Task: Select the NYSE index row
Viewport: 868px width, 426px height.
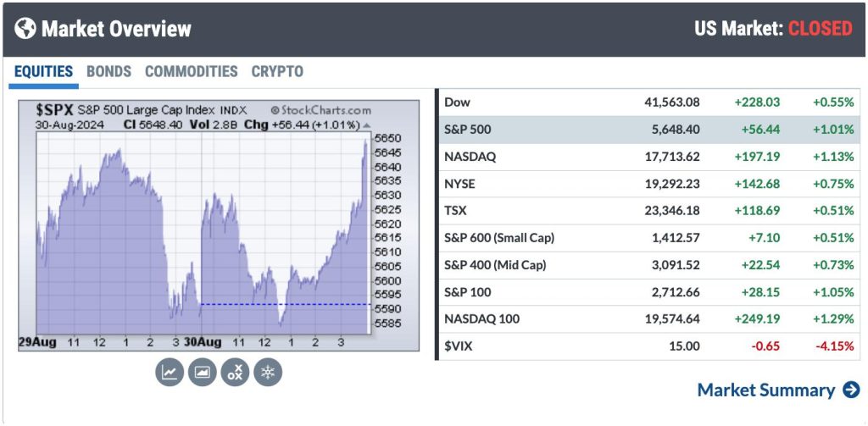Action: pyautogui.click(x=648, y=184)
